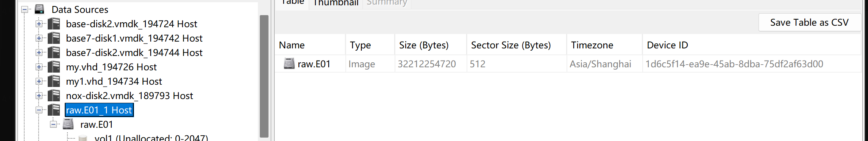868x141 pixels.
Task: Switch to the Table tab
Action: (x=292, y=2)
